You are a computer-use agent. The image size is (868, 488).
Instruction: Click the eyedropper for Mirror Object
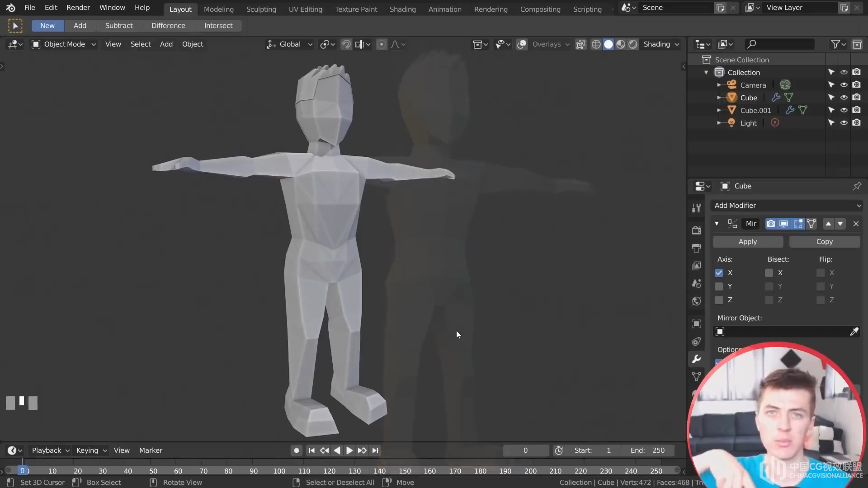pyautogui.click(x=854, y=332)
